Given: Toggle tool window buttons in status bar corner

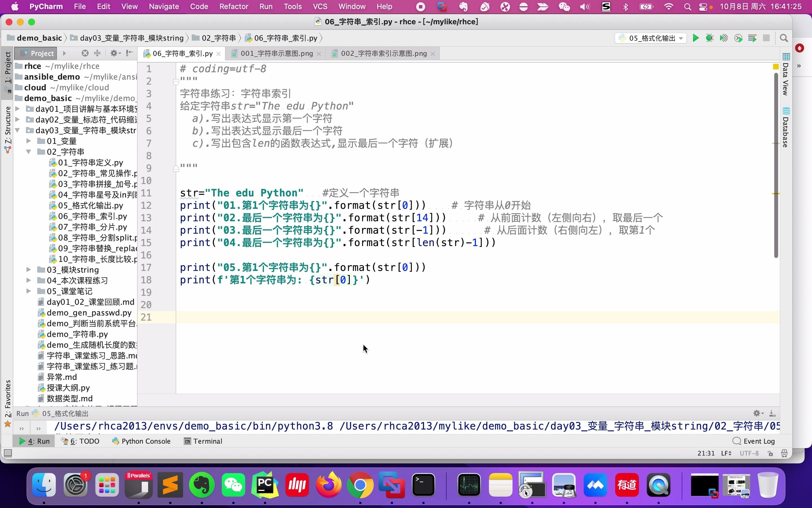Looking at the screenshot, I should click(8, 453).
